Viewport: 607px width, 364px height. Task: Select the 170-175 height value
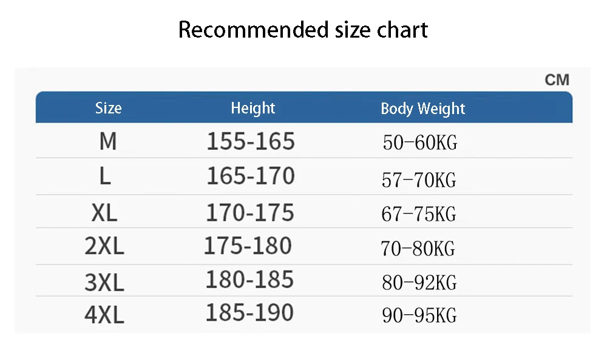click(250, 213)
